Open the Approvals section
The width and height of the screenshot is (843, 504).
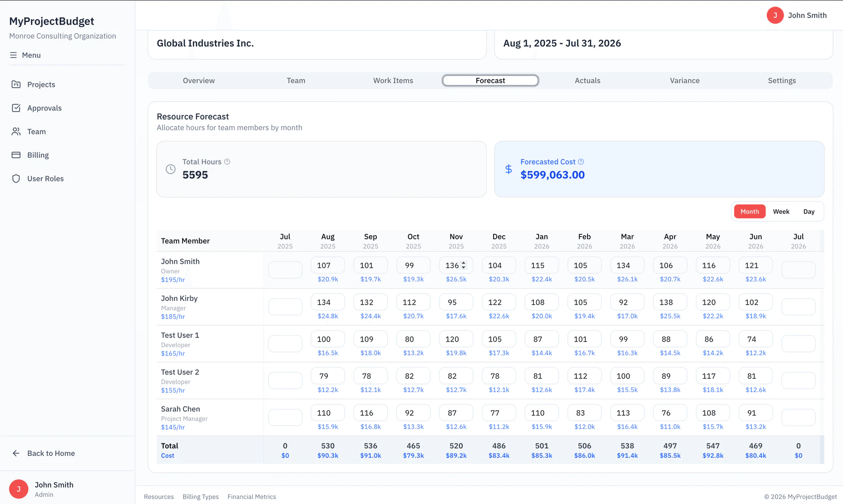pyautogui.click(x=44, y=108)
